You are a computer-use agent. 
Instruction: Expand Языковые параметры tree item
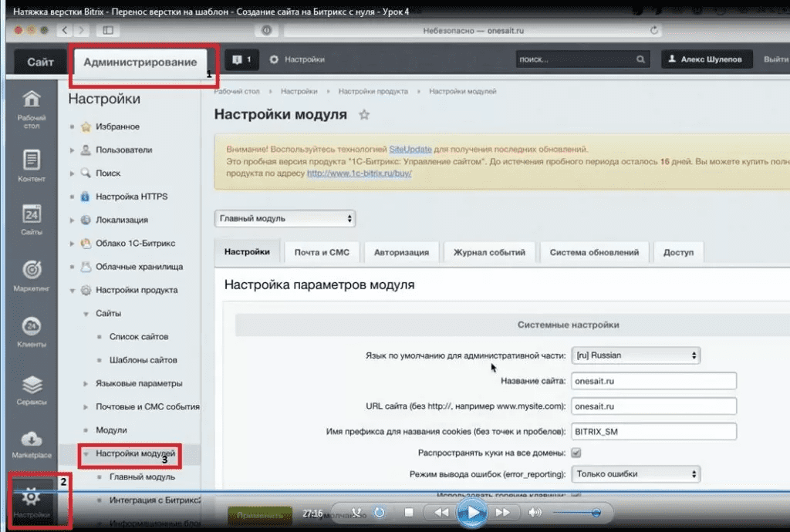click(86, 383)
